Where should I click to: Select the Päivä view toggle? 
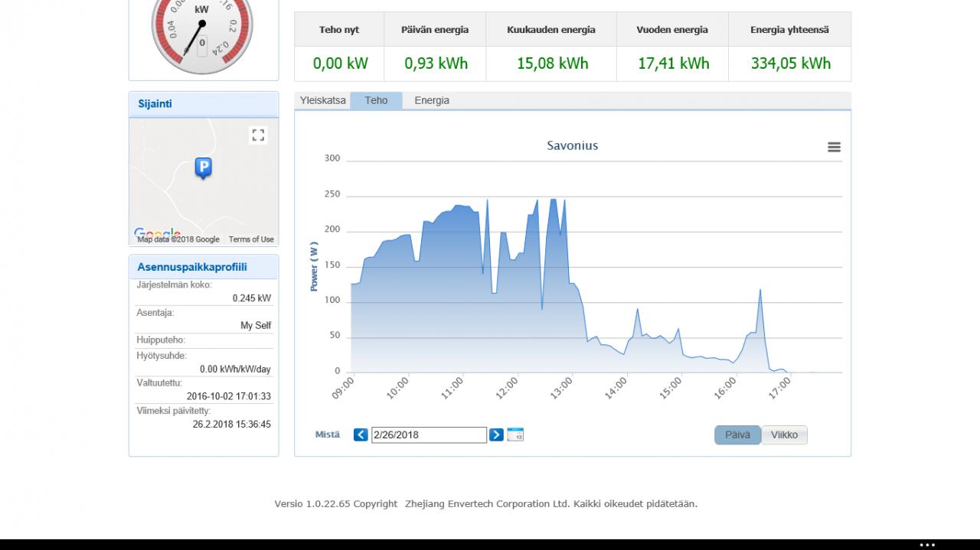737,434
